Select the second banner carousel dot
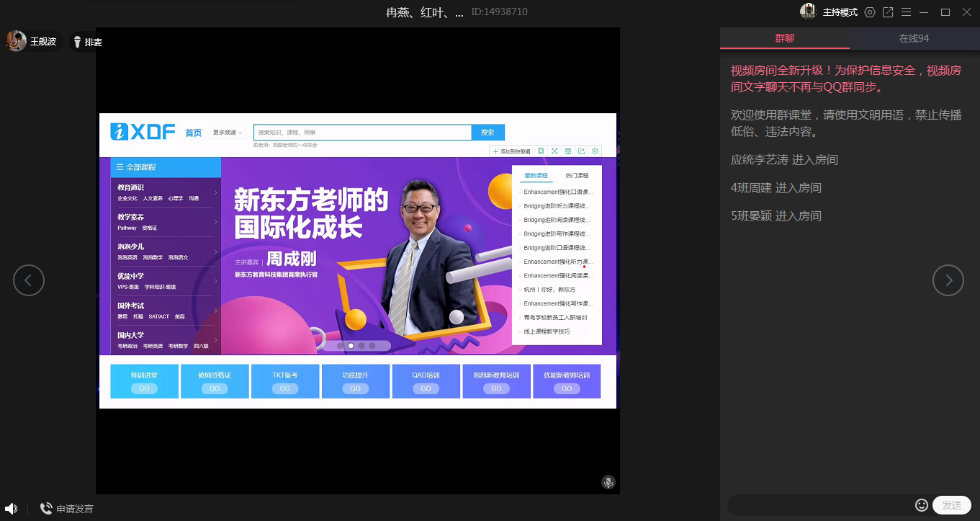This screenshot has height=521, width=980. coord(351,346)
